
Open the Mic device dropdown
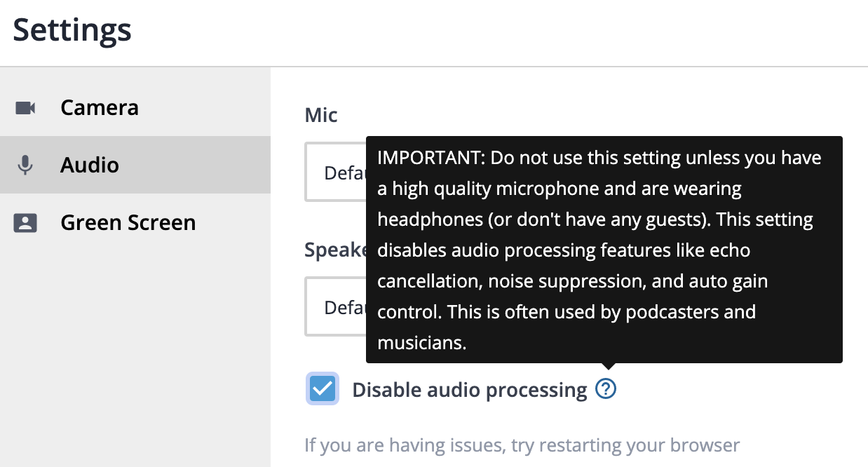[335, 172]
